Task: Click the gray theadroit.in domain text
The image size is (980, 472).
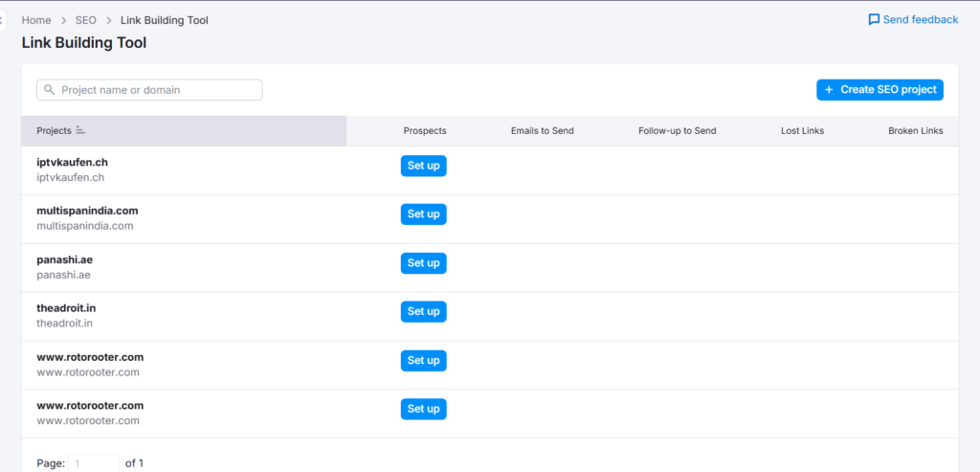Action: (x=65, y=324)
